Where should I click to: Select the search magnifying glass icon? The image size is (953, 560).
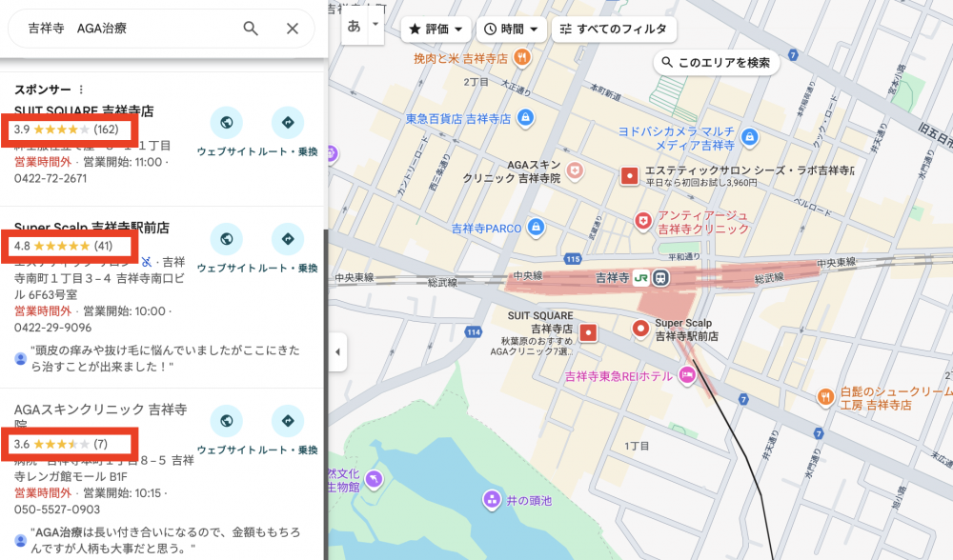[x=250, y=29]
